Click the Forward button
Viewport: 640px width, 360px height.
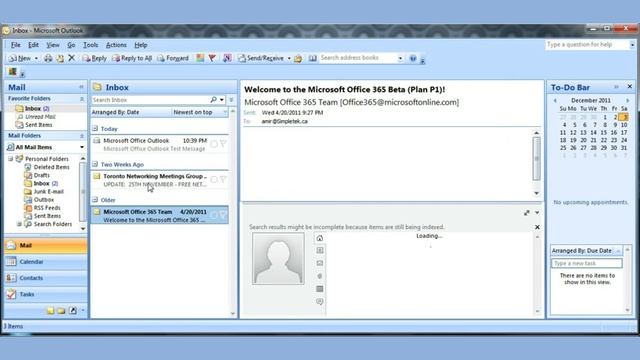[173, 58]
